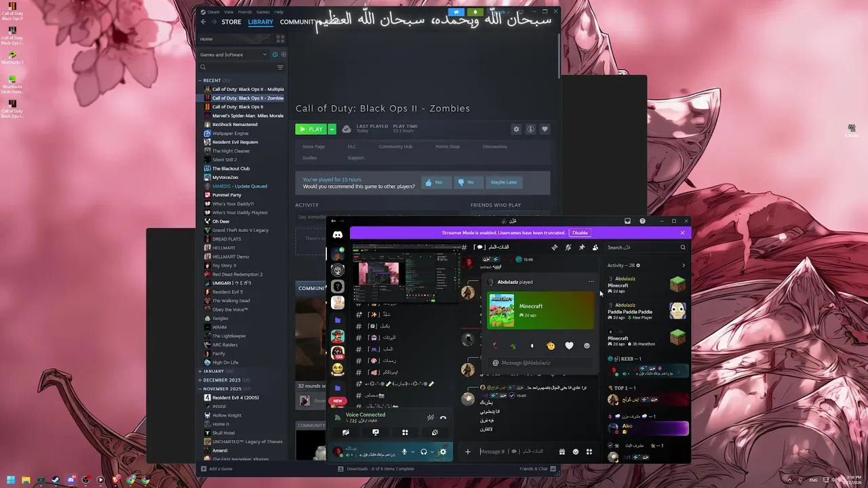Open Discord headphone output options arrow

click(x=432, y=452)
